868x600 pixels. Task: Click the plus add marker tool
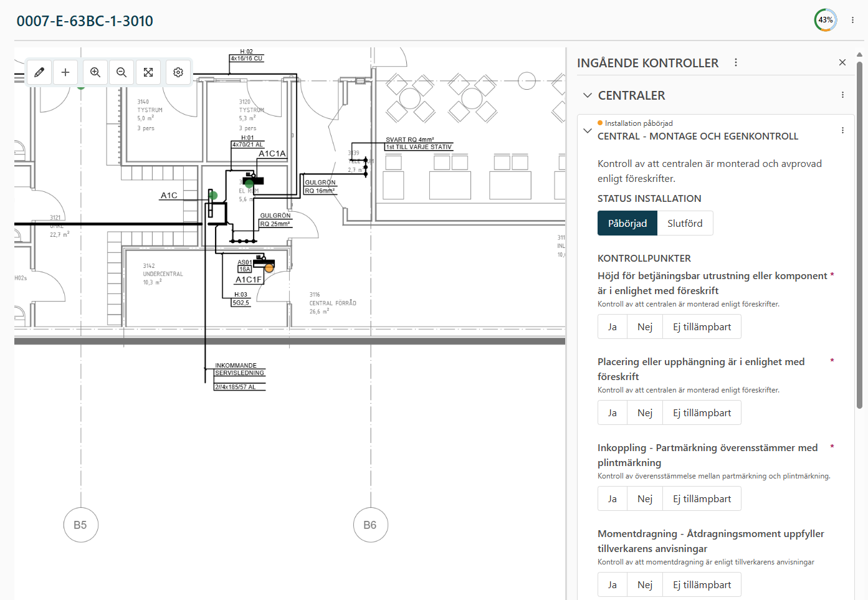(65, 72)
